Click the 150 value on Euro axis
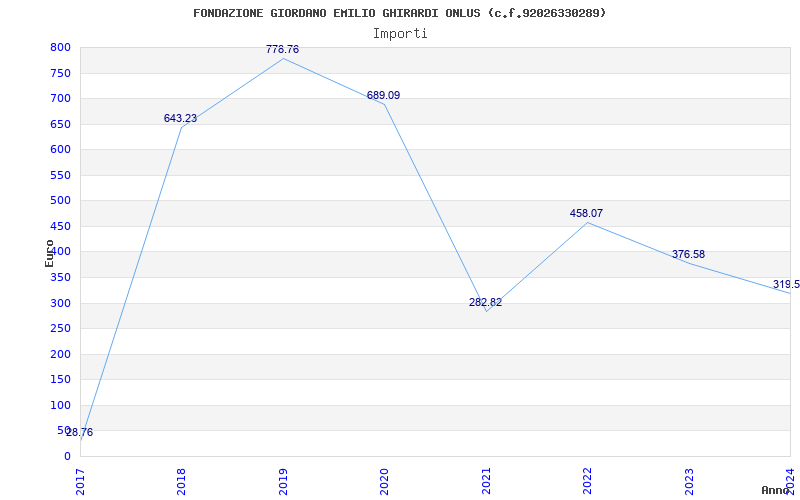 click(60, 380)
